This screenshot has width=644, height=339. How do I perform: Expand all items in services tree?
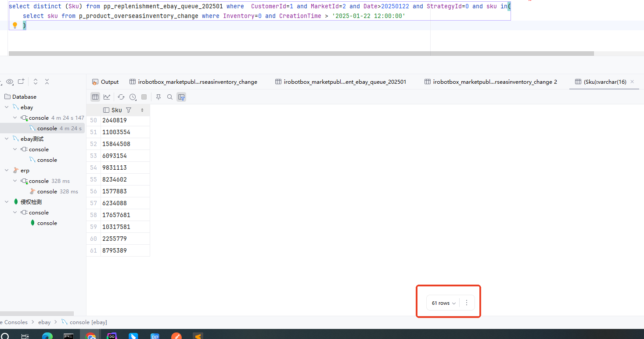tap(36, 82)
